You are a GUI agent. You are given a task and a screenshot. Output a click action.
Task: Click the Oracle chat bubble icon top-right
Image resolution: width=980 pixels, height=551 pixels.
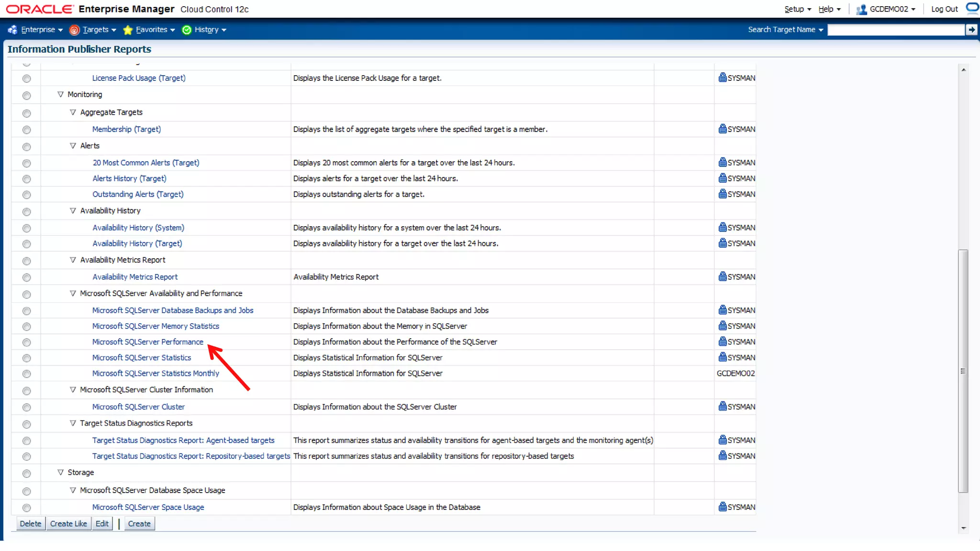point(972,8)
